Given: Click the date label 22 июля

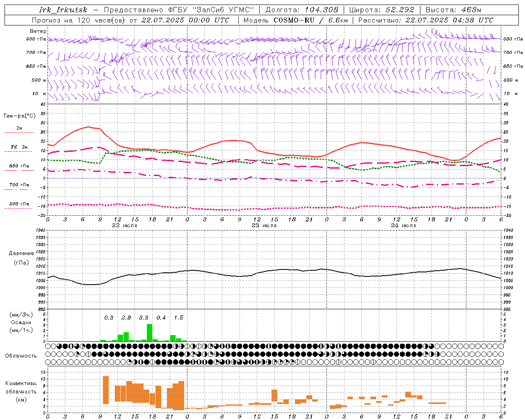Looking at the screenshot, I should click(x=125, y=225).
